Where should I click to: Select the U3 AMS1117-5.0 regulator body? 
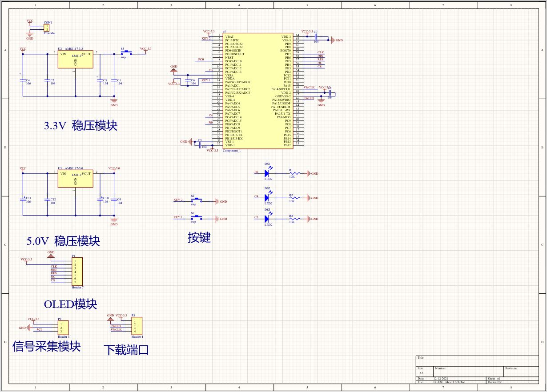coord(75,179)
